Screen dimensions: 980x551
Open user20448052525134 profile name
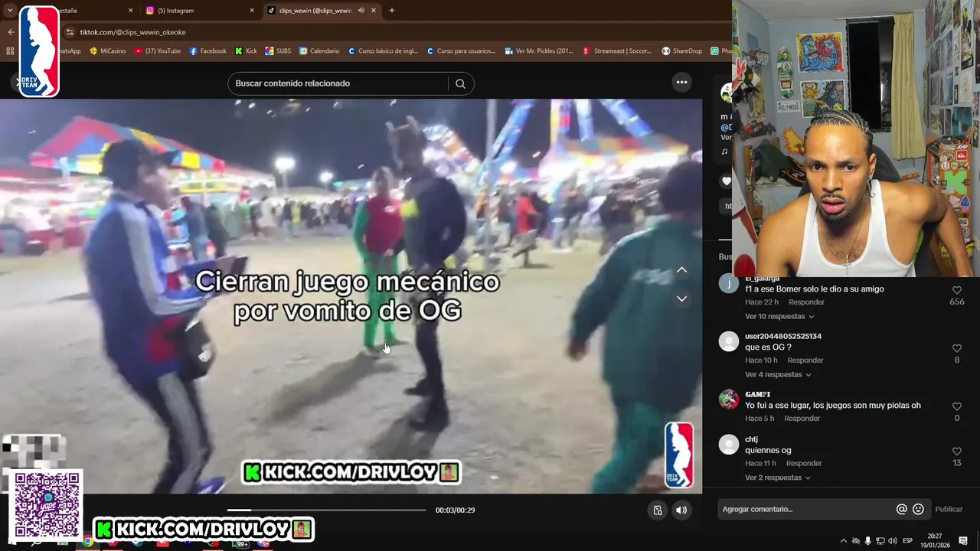pos(783,337)
